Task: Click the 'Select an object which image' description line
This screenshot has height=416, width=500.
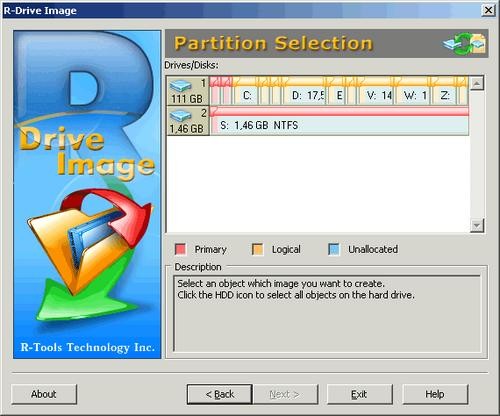Action: point(281,284)
